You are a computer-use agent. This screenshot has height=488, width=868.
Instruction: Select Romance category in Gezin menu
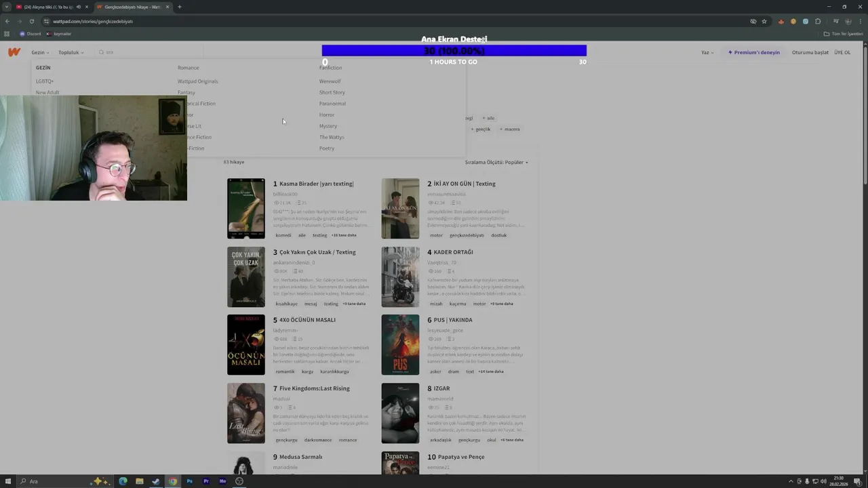pyautogui.click(x=189, y=68)
